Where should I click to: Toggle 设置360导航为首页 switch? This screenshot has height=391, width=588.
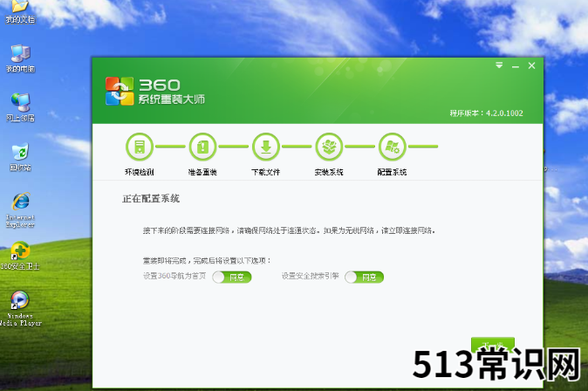click(x=232, y=278)
